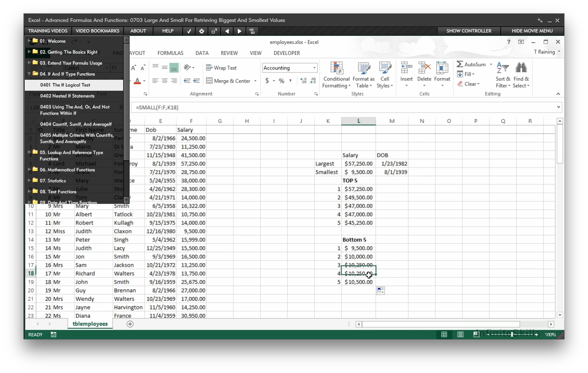The height and width of the screenshot is (373, 588).
Task: Click the Insert cells icon
Action: coord(406,68)
